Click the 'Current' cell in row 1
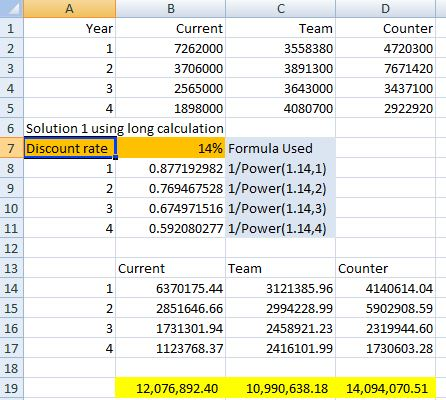This screenshot has width=446, height=400. click(171, 28)
